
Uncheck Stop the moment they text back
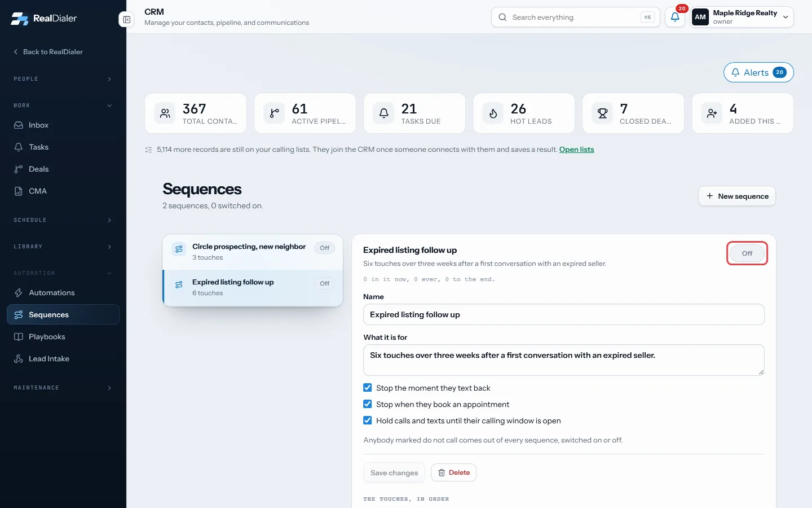[368, 388]
